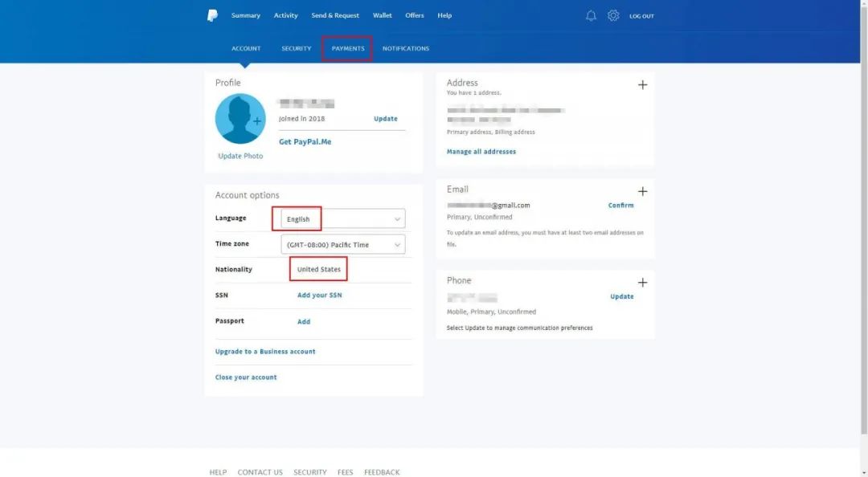Open the Wallet menu
Screen dimensions: 868x477
[x=382, y=14]
